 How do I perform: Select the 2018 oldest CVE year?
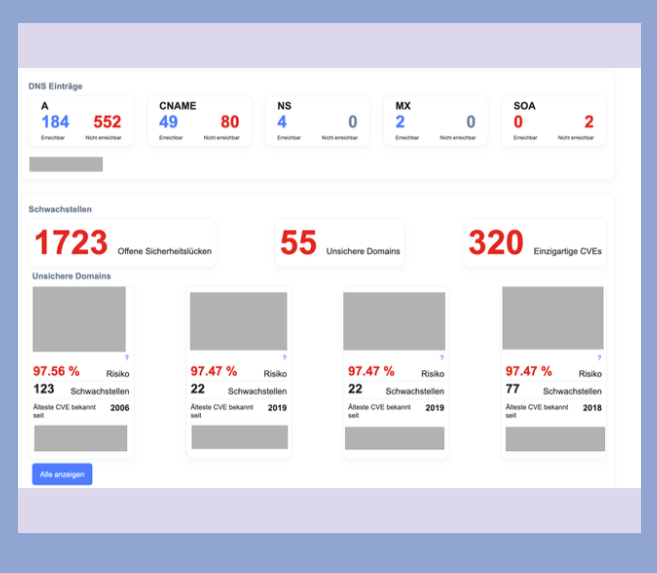pyautogui.click(x=592, y=408)
